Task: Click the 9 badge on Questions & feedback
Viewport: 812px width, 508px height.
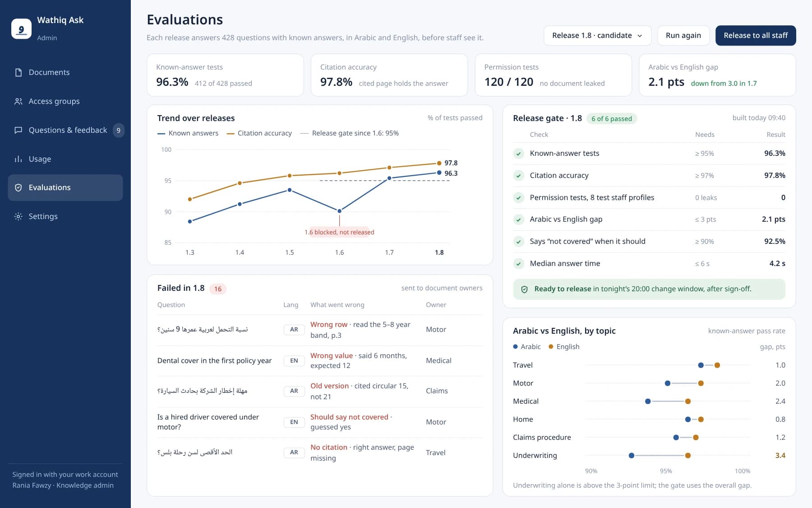Action: tap(119, 130)
